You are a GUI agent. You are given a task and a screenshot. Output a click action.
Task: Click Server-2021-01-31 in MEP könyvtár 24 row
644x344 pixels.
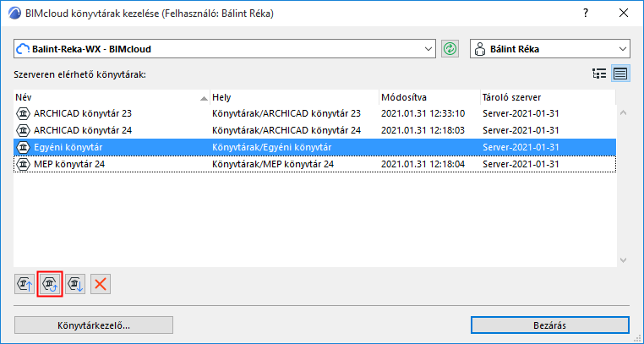pyautogui.click(x=521, y=164)
